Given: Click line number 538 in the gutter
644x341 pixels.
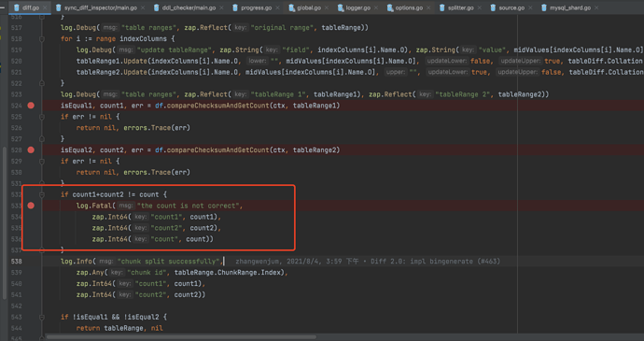Looking at the screenshot, I should pos(17,262).
